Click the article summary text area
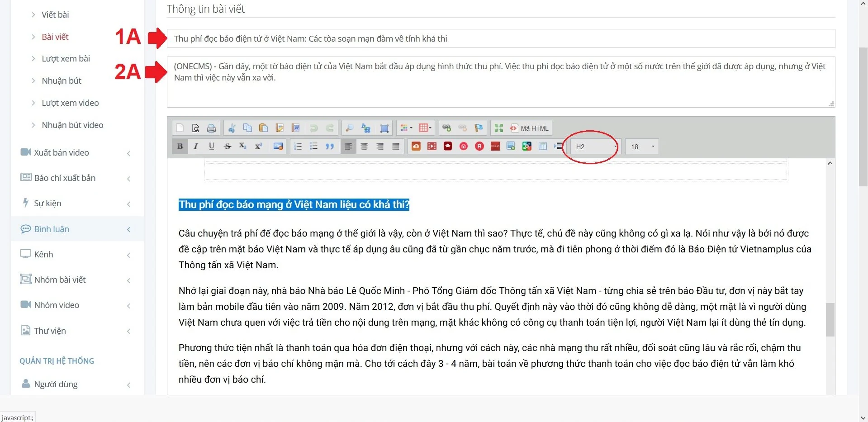868x422 pixels. (x=501, y=82)
